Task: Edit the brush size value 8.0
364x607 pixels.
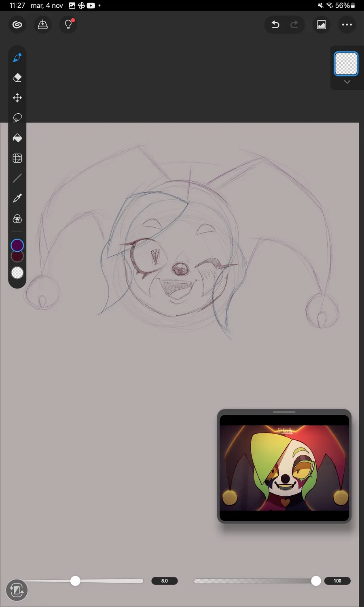Action: coord(165,581)
